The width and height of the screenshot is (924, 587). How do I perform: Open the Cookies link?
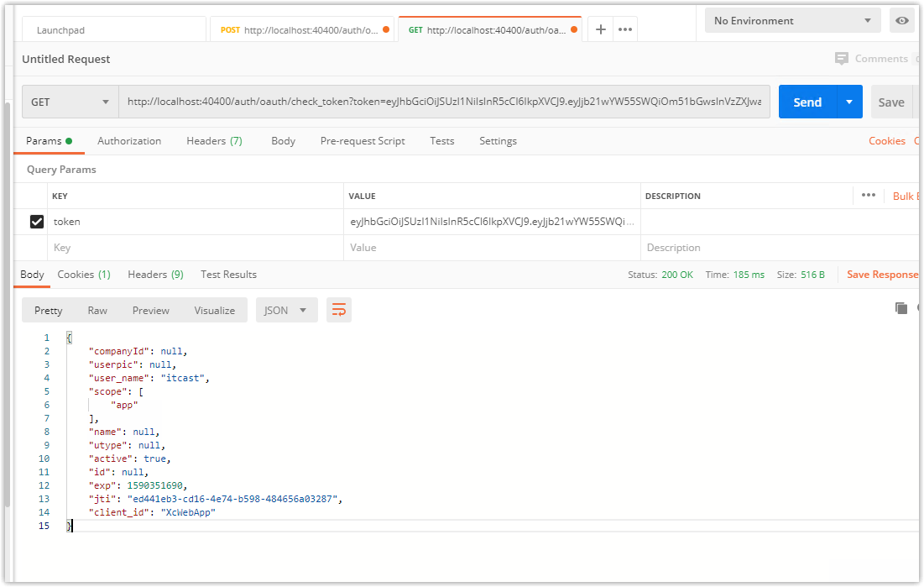(887, 141)
